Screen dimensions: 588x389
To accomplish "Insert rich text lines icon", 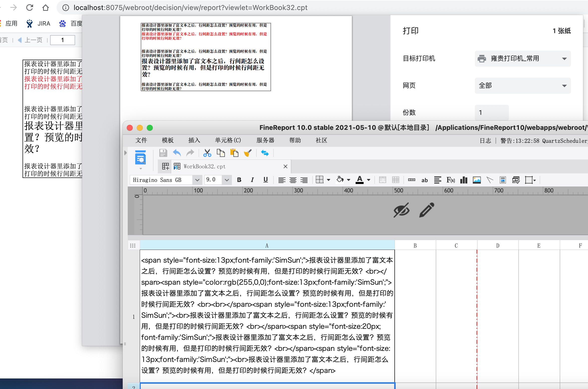I will click(437, 180).
